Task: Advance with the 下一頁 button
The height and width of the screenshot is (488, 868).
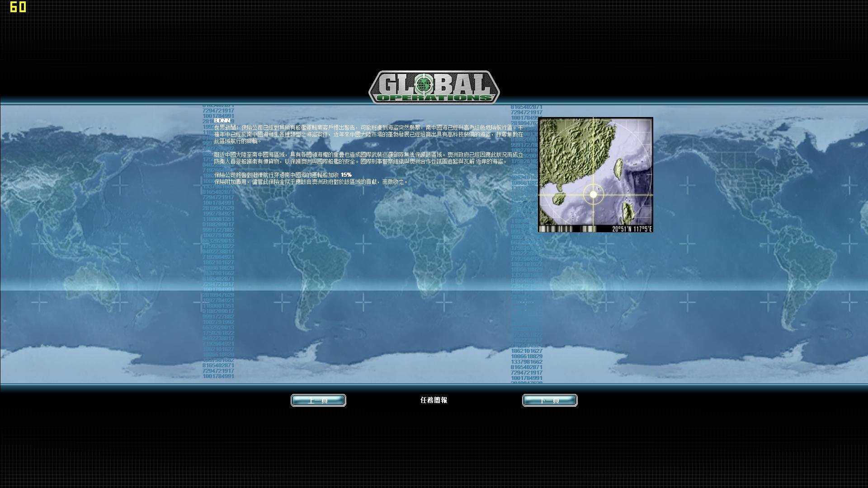Action: coord(550,400)
